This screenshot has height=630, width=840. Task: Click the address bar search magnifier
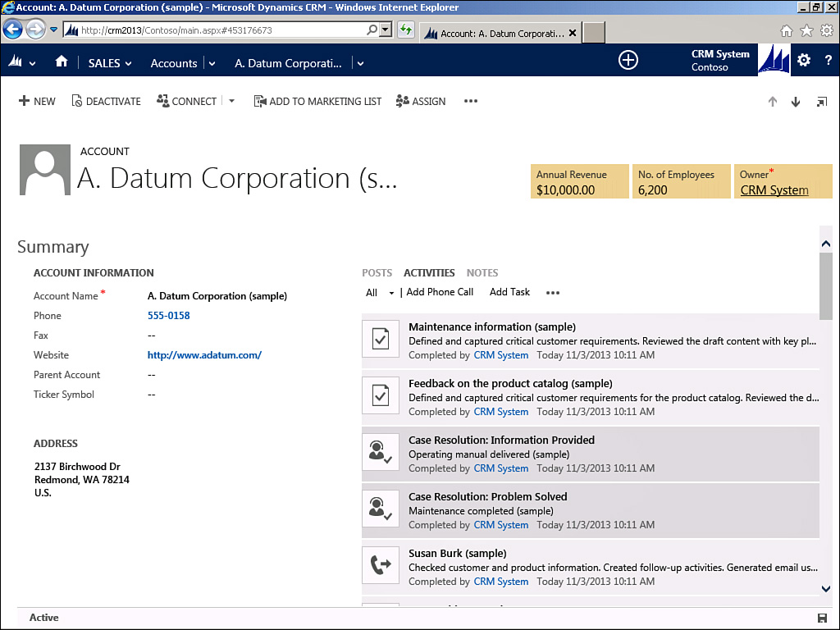(372, 30)
